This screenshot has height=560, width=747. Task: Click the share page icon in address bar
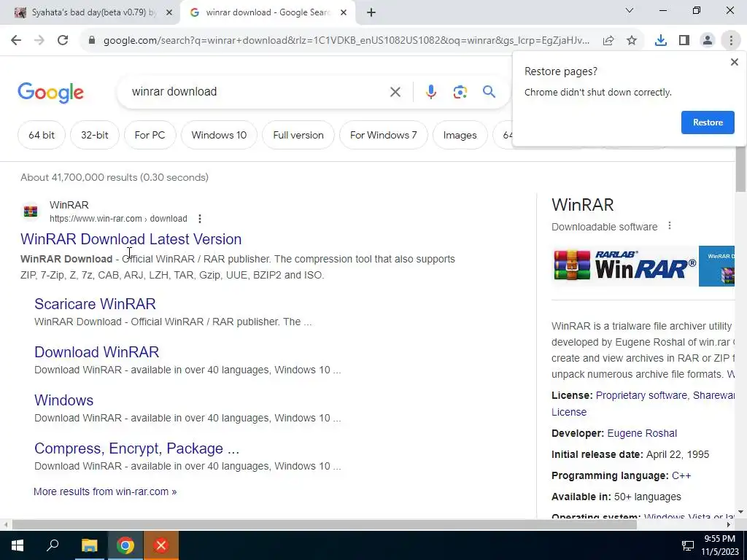click(608, 41)
